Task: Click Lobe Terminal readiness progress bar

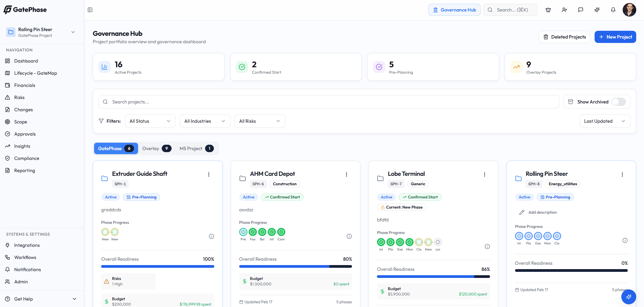Action: [434, 277]
